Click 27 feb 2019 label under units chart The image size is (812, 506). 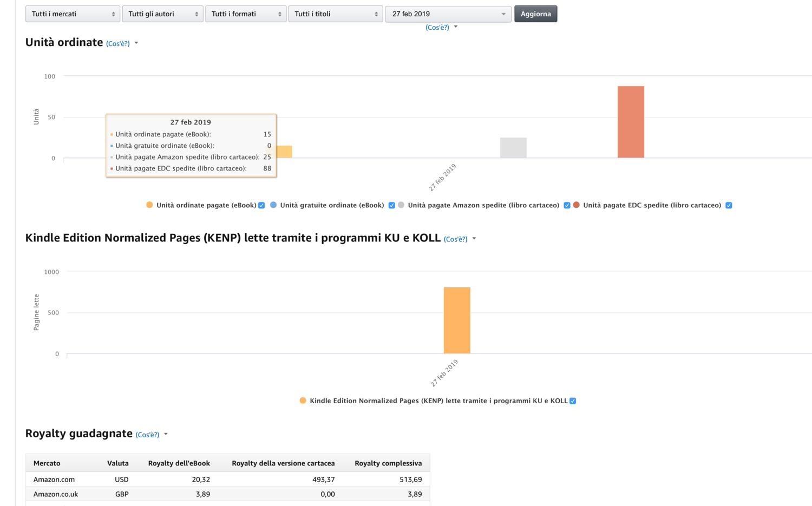click(x=443, y=178)
